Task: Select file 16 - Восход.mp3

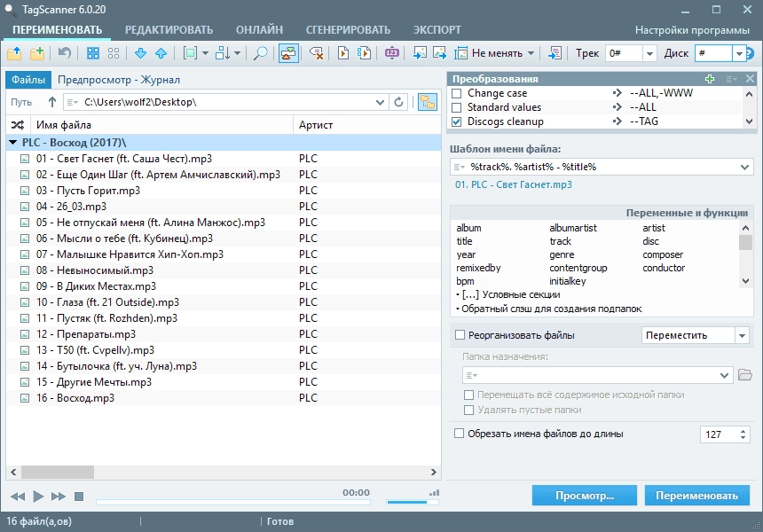Action: click(224, 398)
